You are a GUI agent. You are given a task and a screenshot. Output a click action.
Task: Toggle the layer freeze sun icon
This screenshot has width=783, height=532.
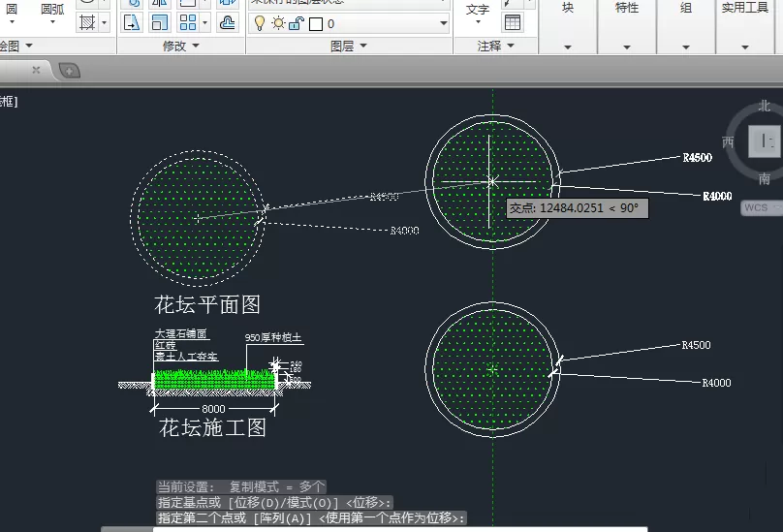tap(278, 23)
